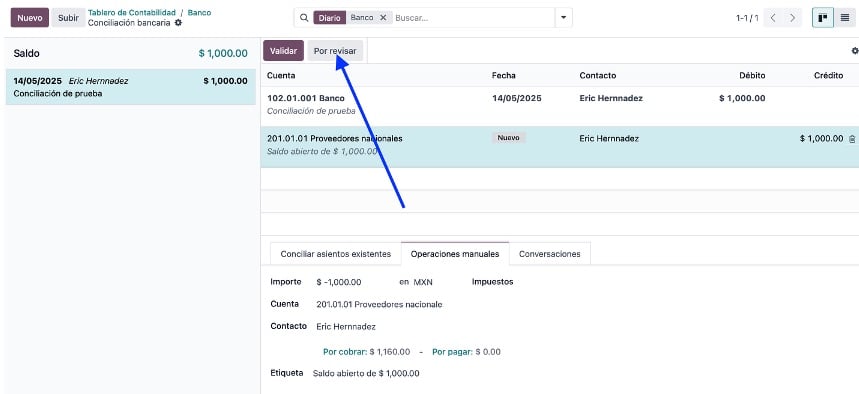Remove the Banco filter facet
859x394 pixels.
click(383, 18)
